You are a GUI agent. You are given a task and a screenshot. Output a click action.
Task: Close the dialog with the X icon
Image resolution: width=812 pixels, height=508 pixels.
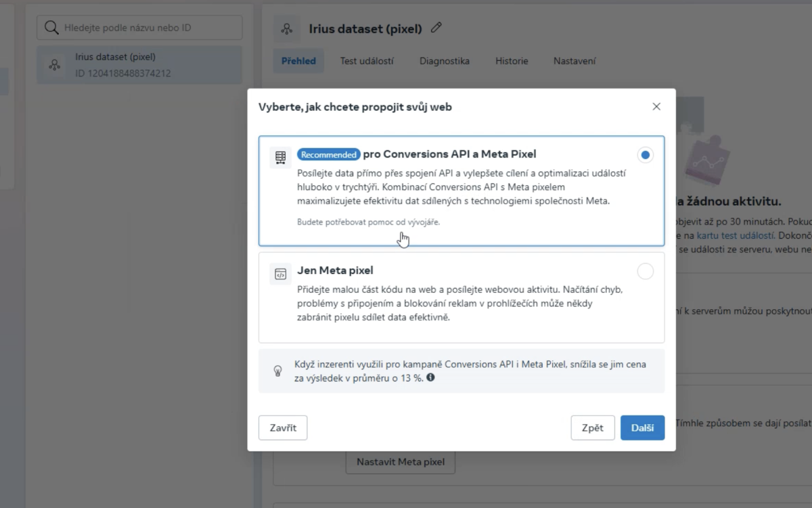656,107
